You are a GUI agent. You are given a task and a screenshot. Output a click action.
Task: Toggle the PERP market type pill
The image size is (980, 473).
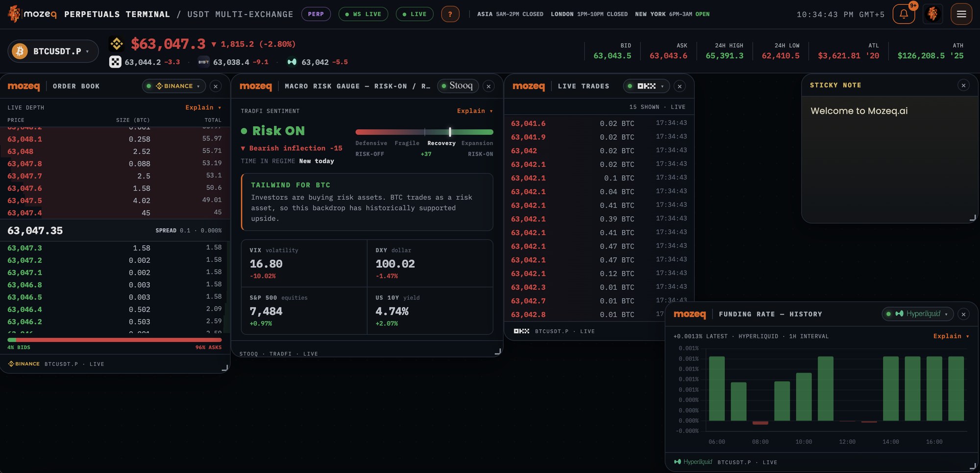coord(316,14)
